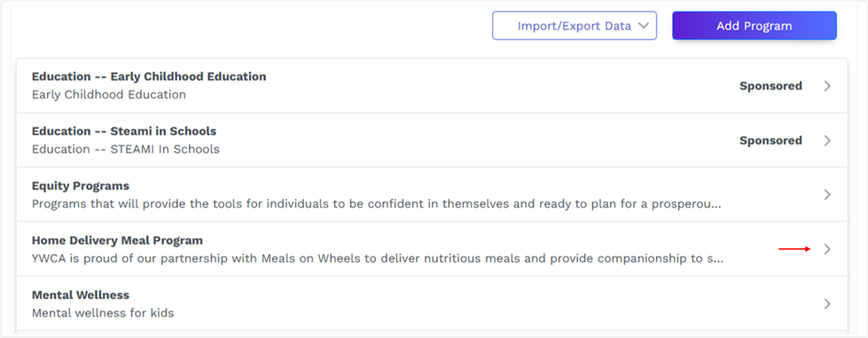Image resolution: width=868 pixels, height=338 pixels.
Task: Click the 'Mental wellness for kids' description
Action: tap(103, 313)
